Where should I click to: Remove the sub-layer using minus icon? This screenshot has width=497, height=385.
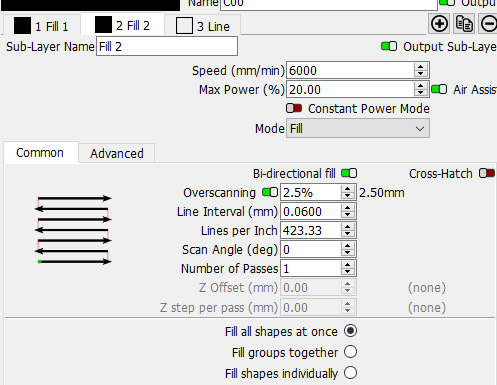488,24
